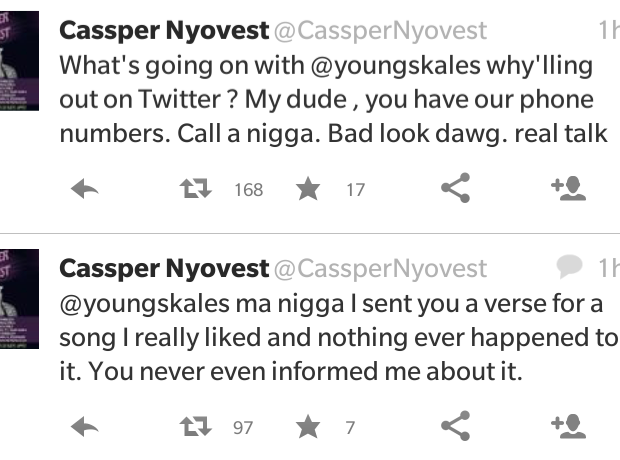Open @youngskales mention in second tweet
The width and height of the screenshot is (620, 460).
136,305
